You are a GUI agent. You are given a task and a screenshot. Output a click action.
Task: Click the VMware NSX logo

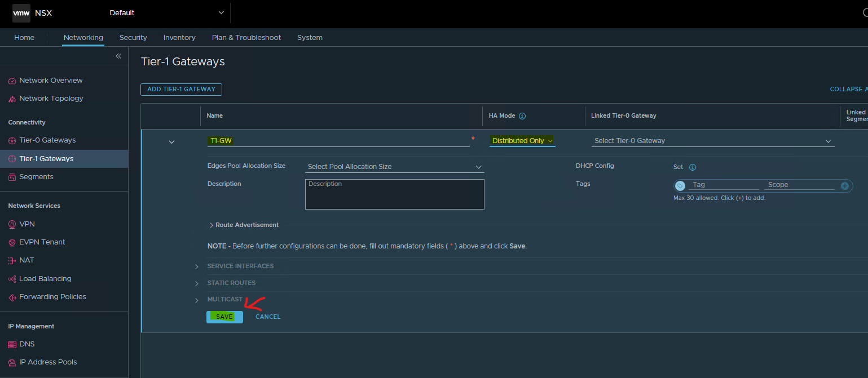(21, 13)
